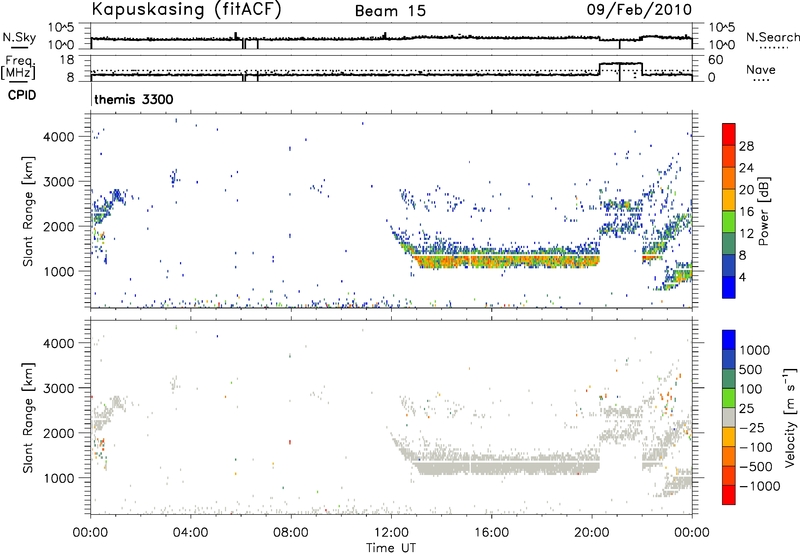
Task: Click the "N.Sky" legend label
Action: pyautogui.click(x=19, y=37)
